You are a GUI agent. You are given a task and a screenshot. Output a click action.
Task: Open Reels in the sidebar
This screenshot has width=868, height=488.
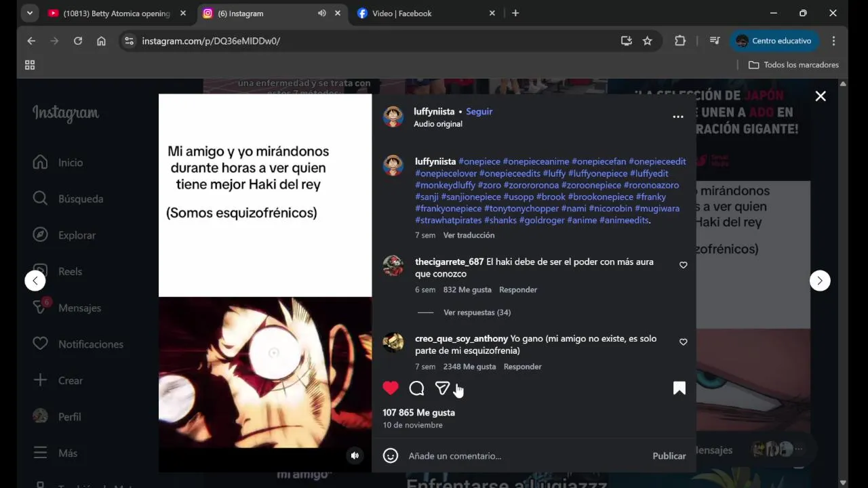click(x=58, y=271)
